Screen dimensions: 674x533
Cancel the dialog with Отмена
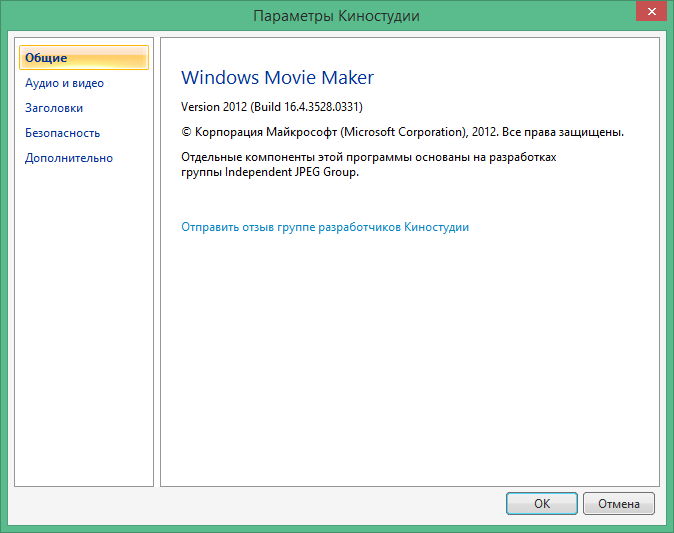(x=619, y=503)
